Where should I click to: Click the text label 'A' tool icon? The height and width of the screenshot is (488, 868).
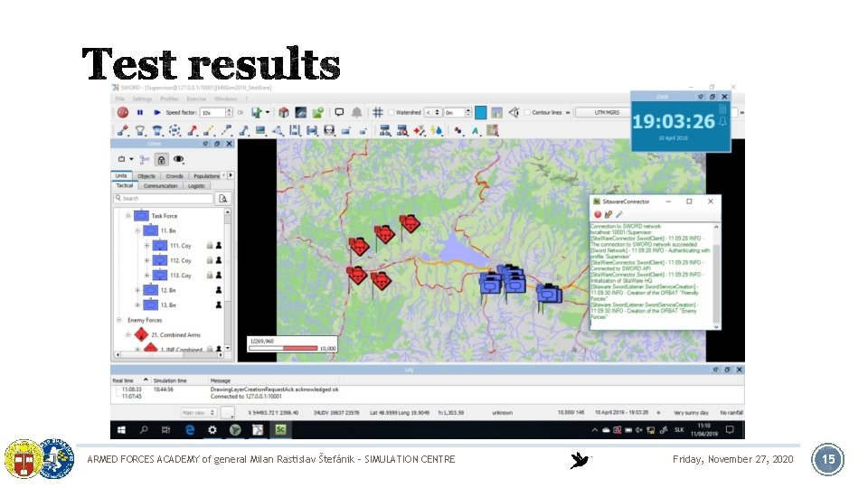pos(475,130)
